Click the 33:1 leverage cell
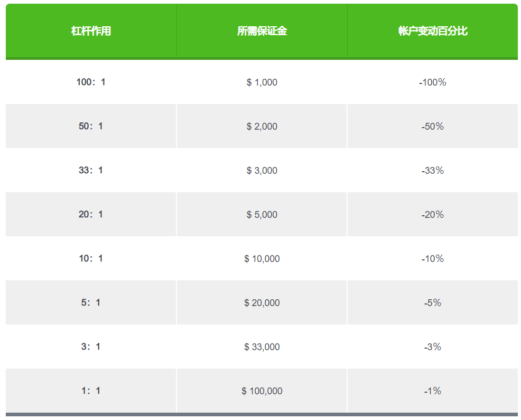This screenshot has height=420, width=521. coord(91,170)
